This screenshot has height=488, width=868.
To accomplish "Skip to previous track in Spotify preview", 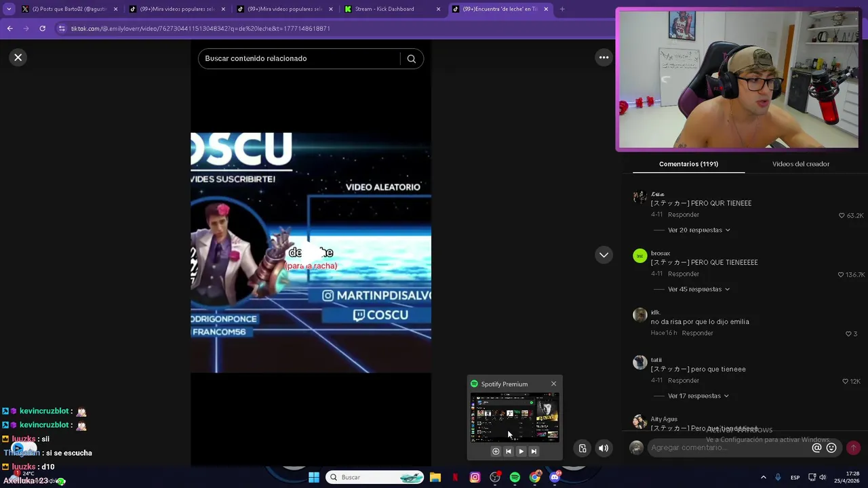I will coord(509,451).
